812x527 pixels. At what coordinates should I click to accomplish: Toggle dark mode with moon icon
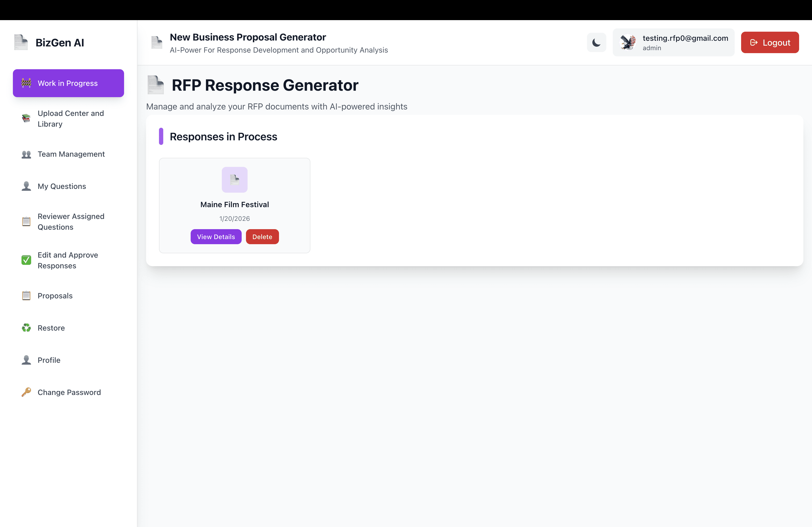[596, 43]
